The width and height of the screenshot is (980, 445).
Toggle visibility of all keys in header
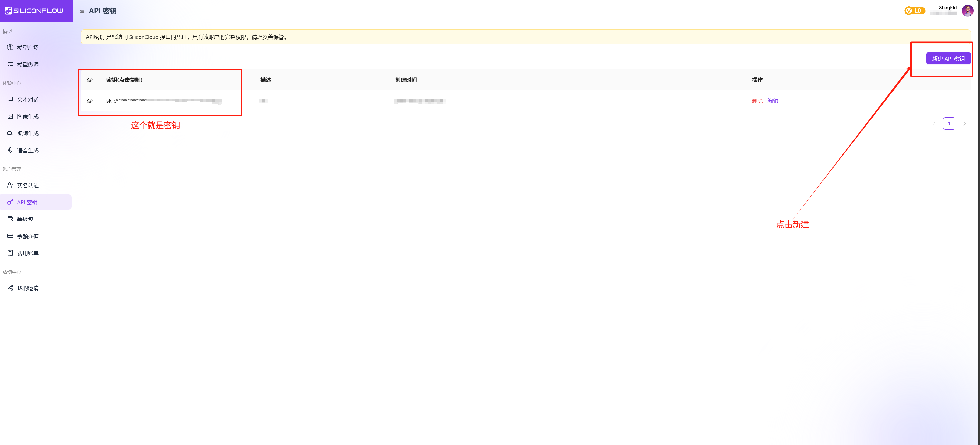click(90, 80)
